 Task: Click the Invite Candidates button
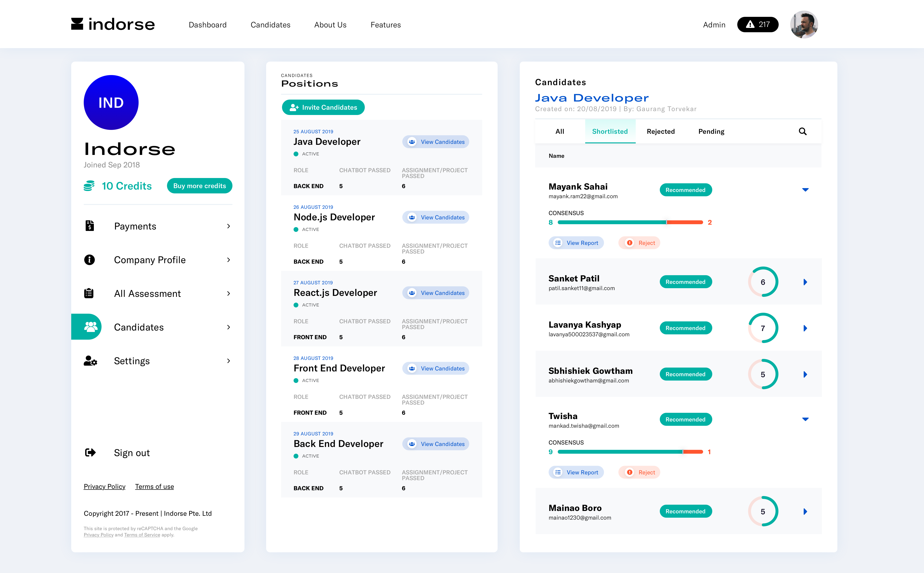[323, 107]
